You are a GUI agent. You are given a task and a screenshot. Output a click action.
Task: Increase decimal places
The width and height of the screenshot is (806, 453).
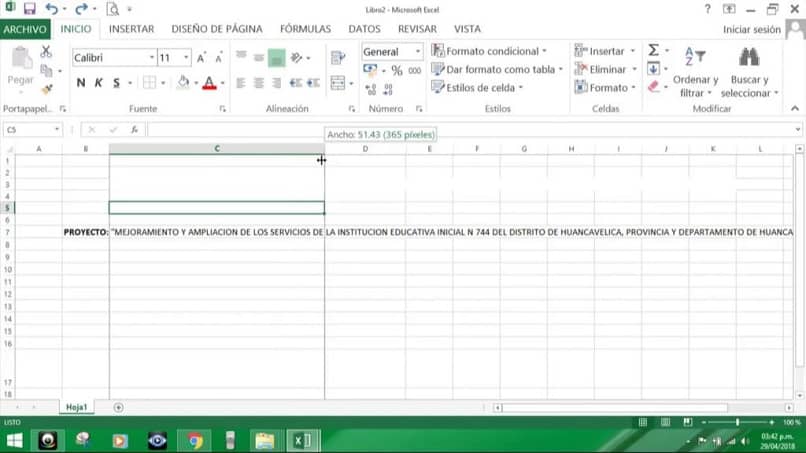(371, 89)
